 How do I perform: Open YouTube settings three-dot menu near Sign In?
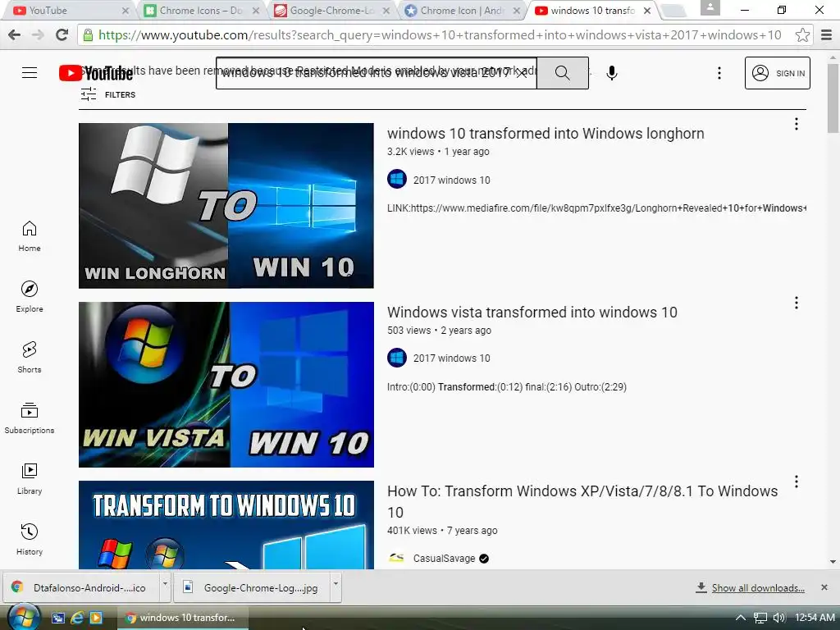[x=719, y=73]
